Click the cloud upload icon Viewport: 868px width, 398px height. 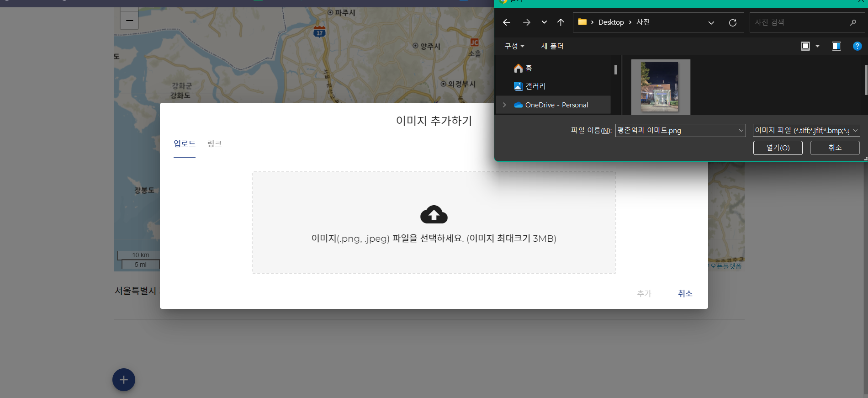tap(434, 214)
